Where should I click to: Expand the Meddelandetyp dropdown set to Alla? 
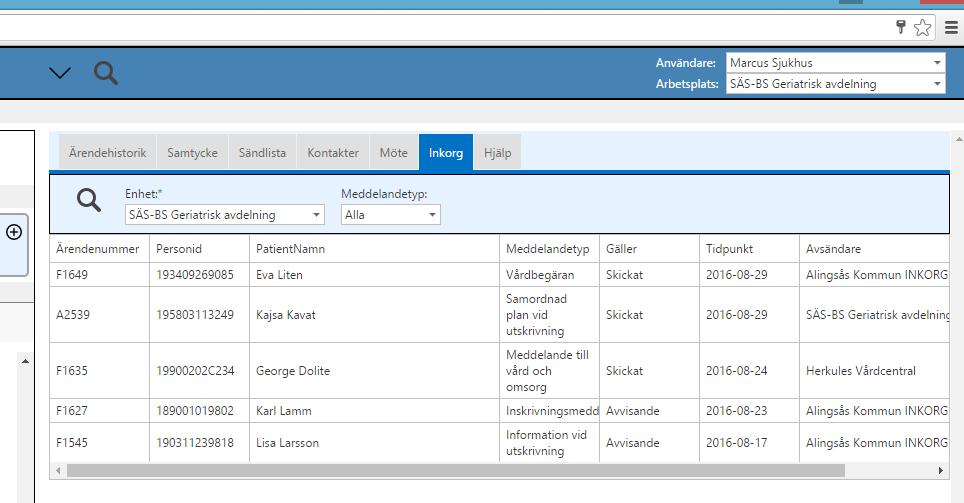[390, 215]
